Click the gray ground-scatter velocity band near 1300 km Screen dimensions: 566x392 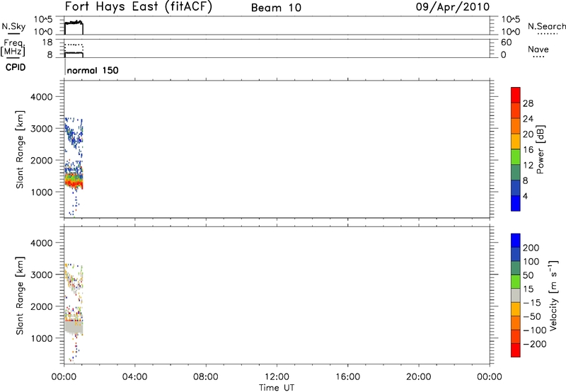click(74, 328)
